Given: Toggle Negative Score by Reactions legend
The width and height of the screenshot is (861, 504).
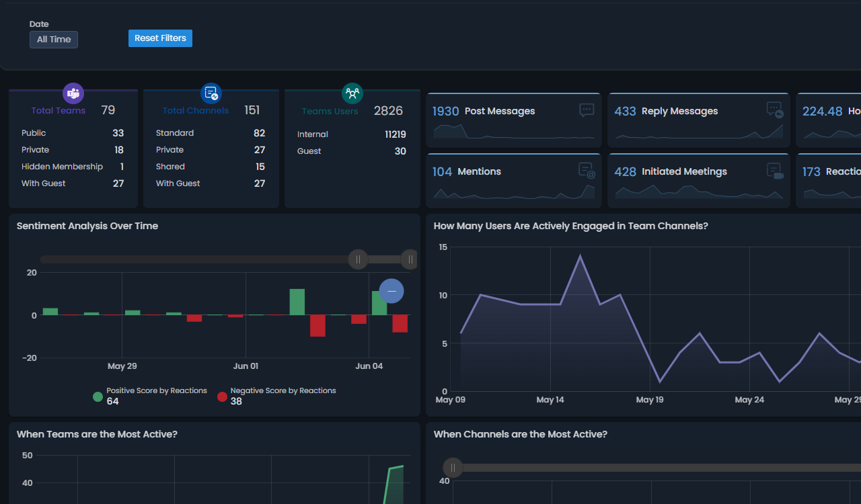Looking at the screenshot, I should [222, 396].
